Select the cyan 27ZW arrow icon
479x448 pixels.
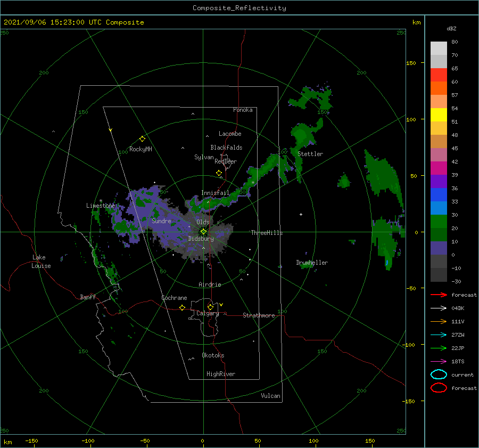439,335
